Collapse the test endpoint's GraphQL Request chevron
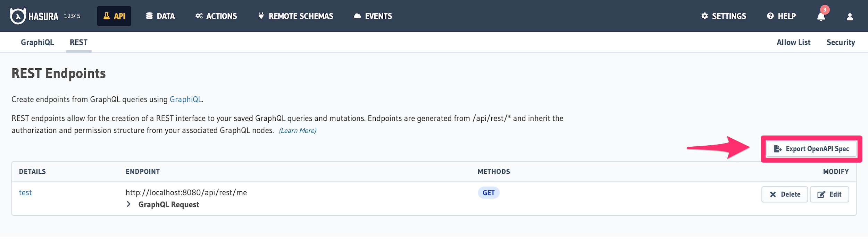The width and height of the screenshot is (868, 251). click(128, 205)
